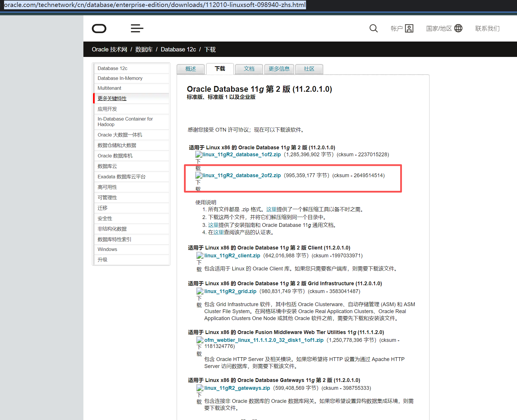517x420 pixels.
Task: Click the 联系我们 contact link
Action: 487,28
